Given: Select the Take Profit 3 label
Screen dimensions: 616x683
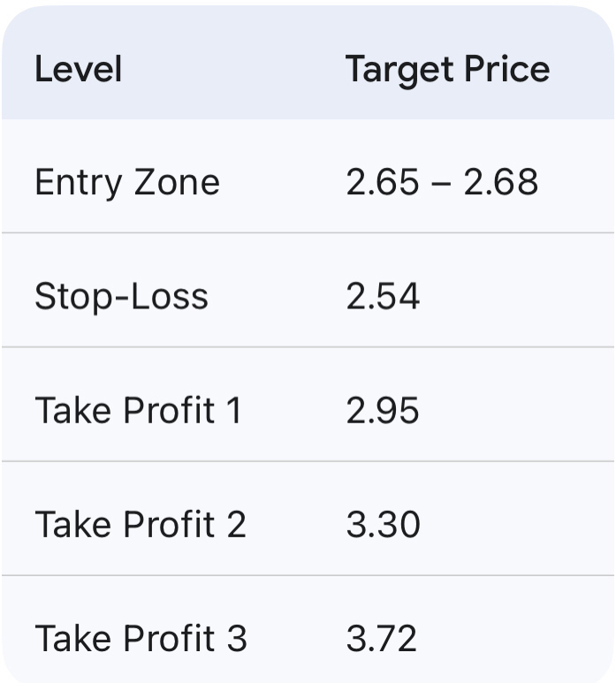Looking at the screenshot, I should [x=141, y=639].
